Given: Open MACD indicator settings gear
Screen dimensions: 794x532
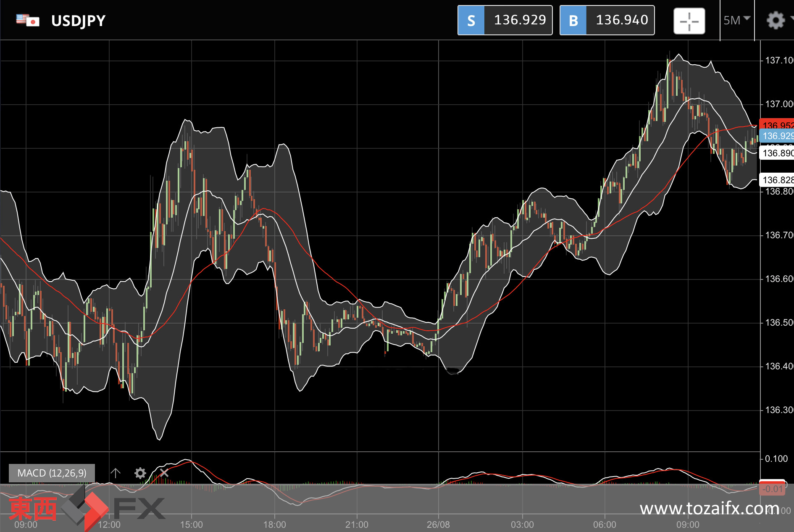Looking at the screenshot, I should (140, 473).
